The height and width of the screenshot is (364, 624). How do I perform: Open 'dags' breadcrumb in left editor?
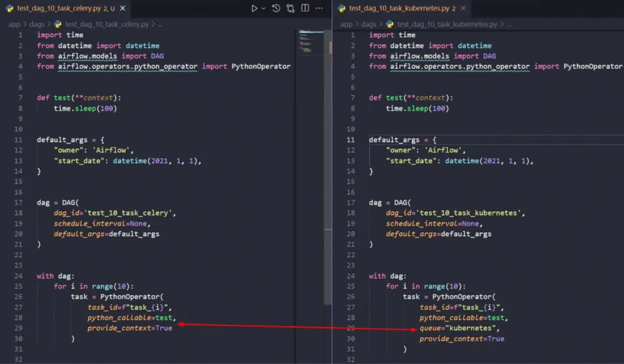tap(36, 24)
